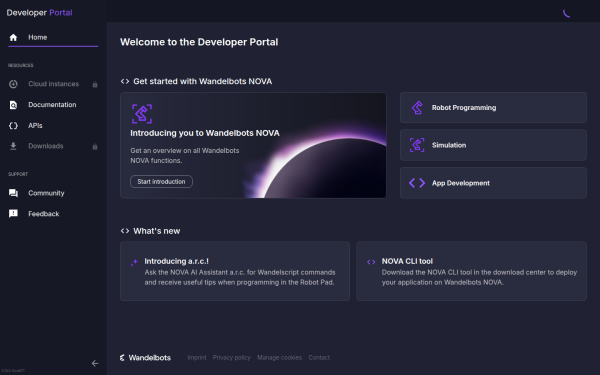Open the App Development card

493,183
